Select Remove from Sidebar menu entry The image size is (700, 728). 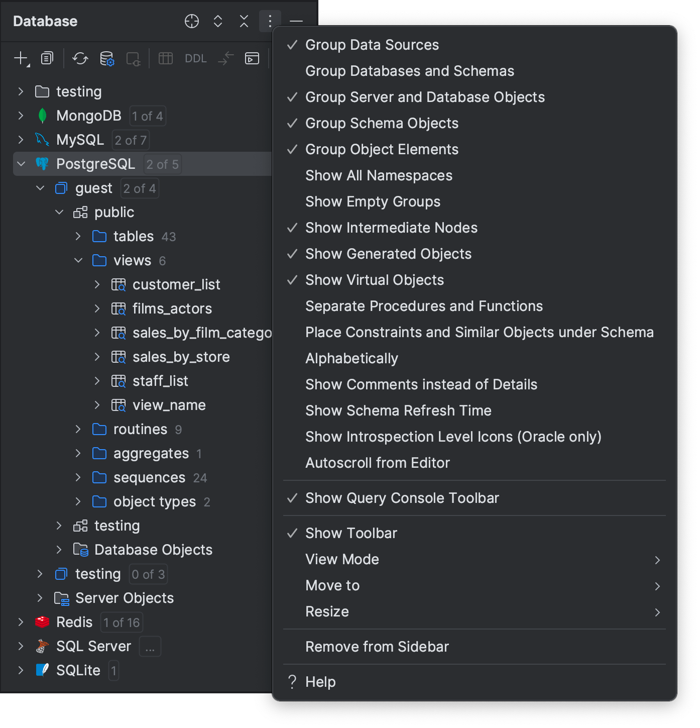pyautogui.click(x=377, y=647)
